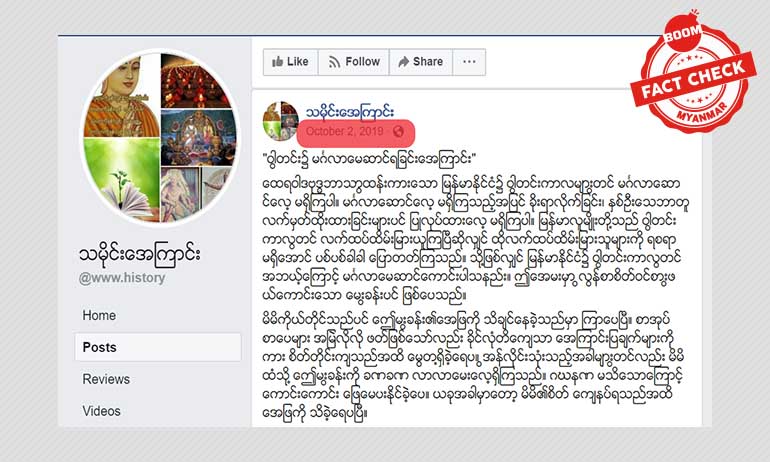The image size is (770, 462).
Task: Follow the page using the Follow button
Action: click(354, 62)
